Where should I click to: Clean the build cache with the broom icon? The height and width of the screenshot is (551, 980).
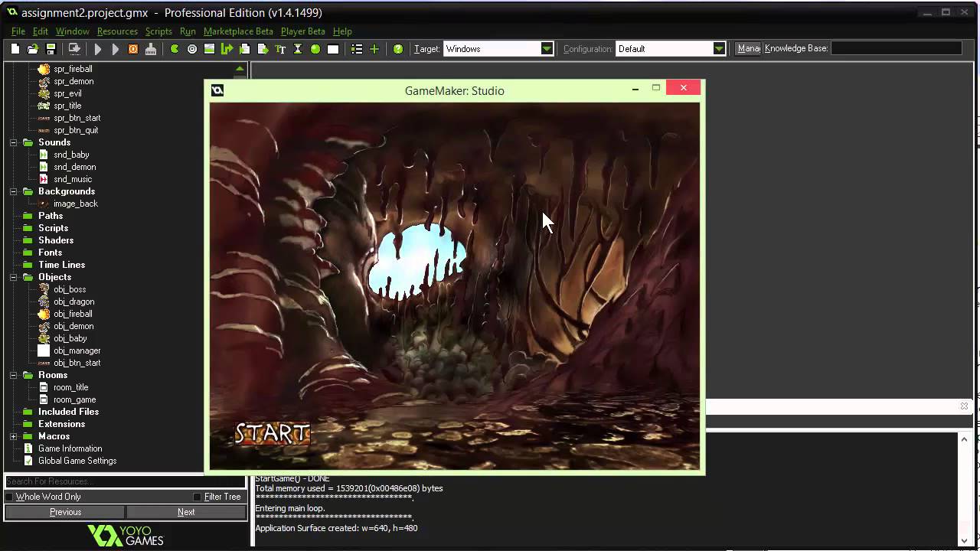click(151, 49)
